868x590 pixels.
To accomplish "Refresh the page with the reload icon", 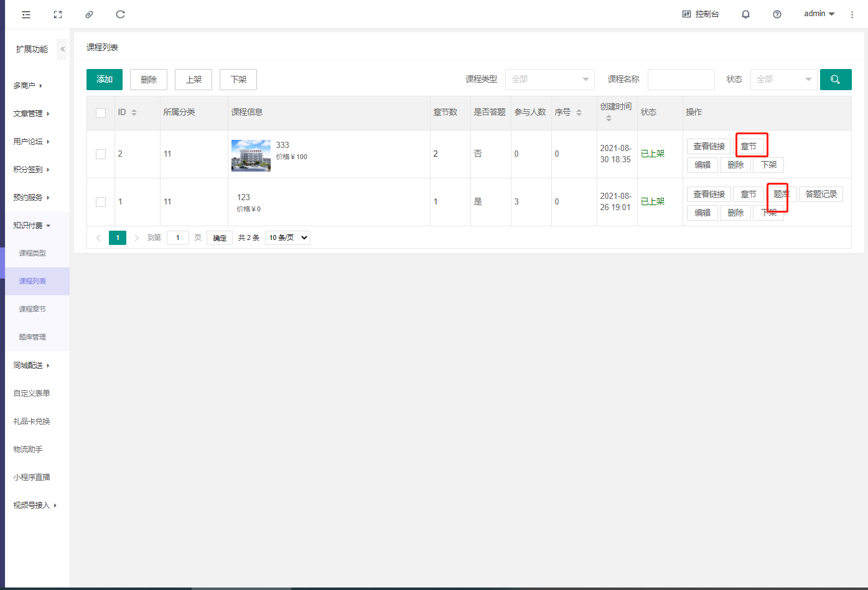I will pos(121,14).
